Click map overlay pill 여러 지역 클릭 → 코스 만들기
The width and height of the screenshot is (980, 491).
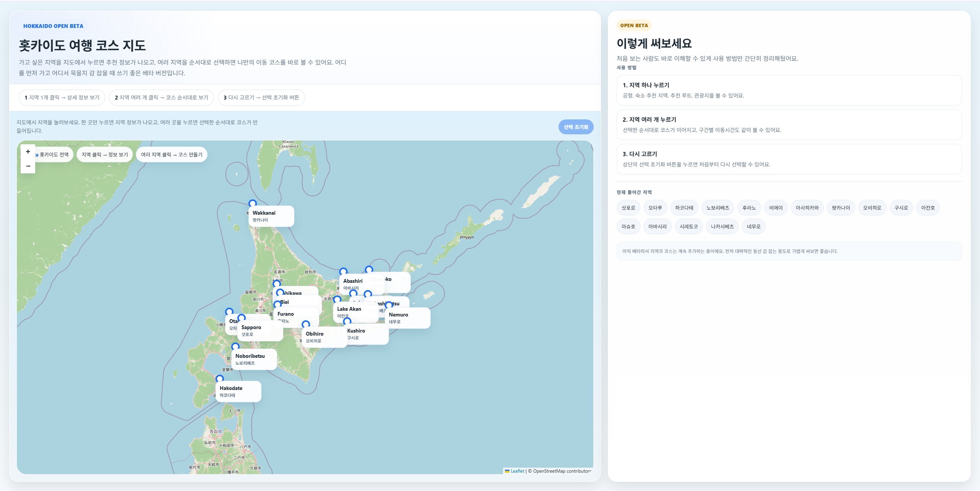(171, 155)
